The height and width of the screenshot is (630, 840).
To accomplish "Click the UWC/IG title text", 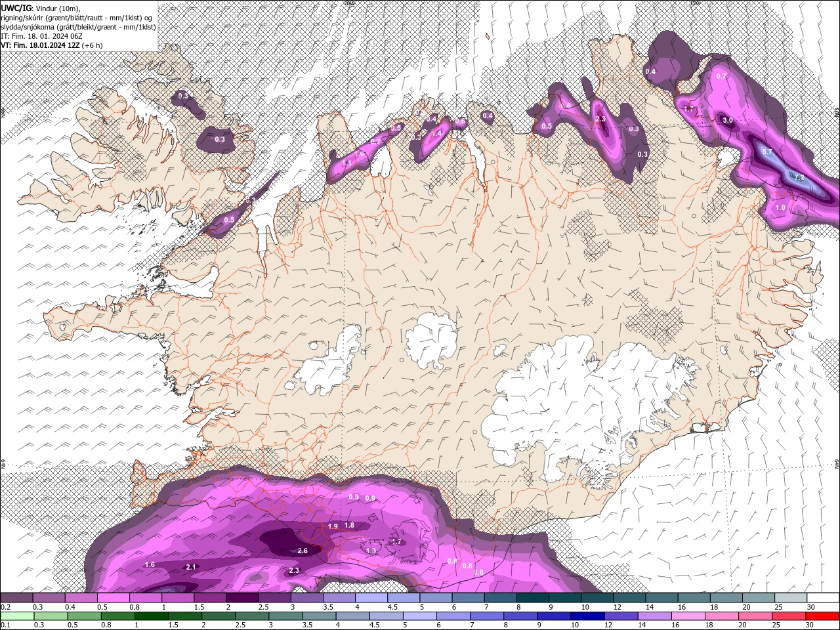I will [16, 8].
